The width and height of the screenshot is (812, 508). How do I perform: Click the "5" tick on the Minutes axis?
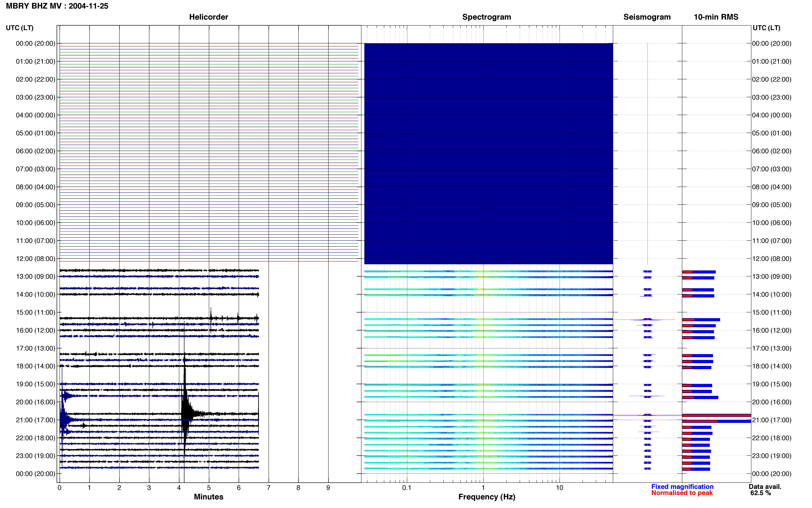pyautogui.click(x=209, y=488)
